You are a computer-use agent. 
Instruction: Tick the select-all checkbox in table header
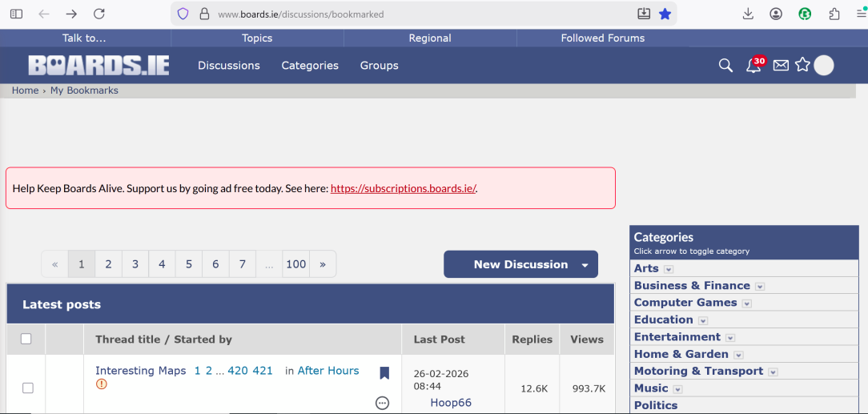tap(26, 339)
